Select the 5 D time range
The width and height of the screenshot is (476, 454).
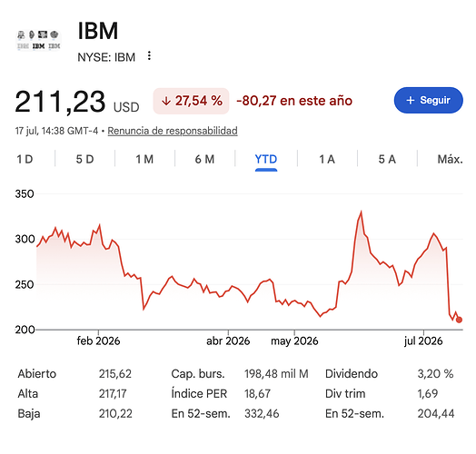(84, 159)
